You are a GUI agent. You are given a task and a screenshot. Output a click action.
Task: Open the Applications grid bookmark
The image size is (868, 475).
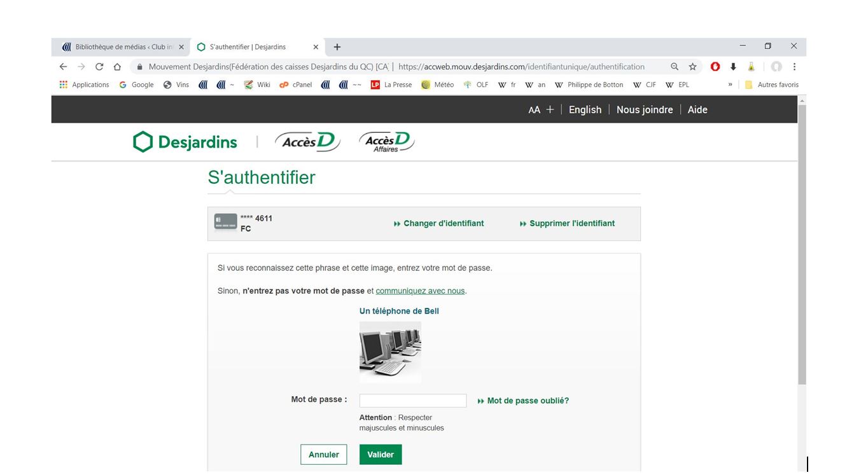(x=84, y=85)
